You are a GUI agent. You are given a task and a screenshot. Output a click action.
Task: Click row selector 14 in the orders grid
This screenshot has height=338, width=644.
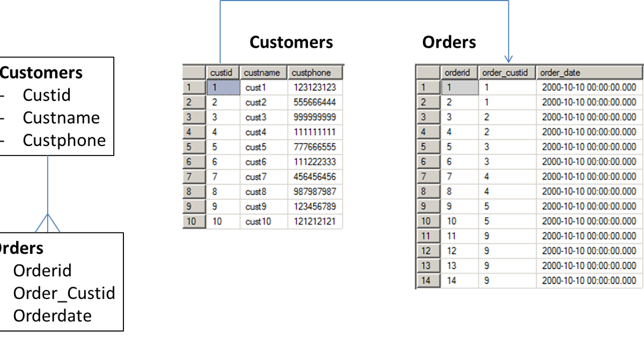click(428, 280)
